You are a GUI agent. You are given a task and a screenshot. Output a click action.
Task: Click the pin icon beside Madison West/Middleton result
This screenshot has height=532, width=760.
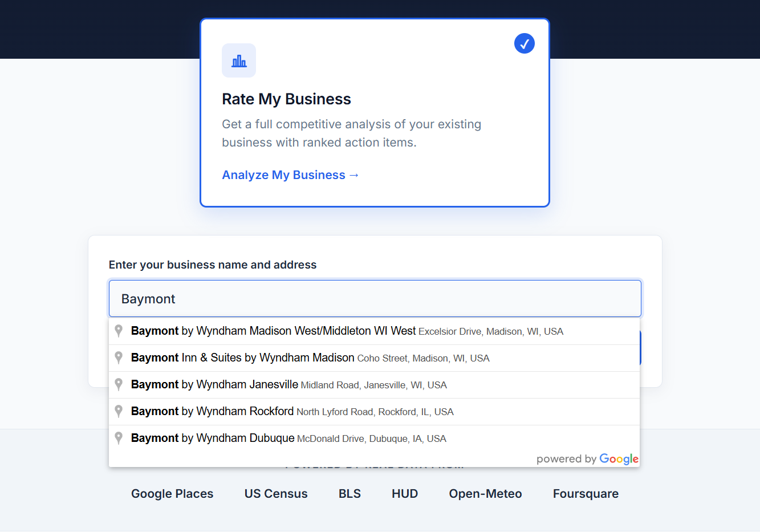click(119, 331)
